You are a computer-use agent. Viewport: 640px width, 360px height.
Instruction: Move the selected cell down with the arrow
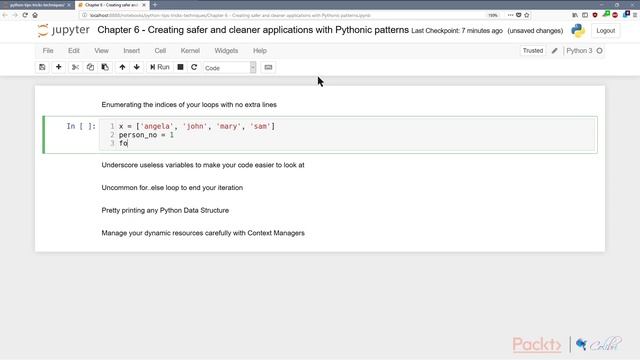point(136,67)
